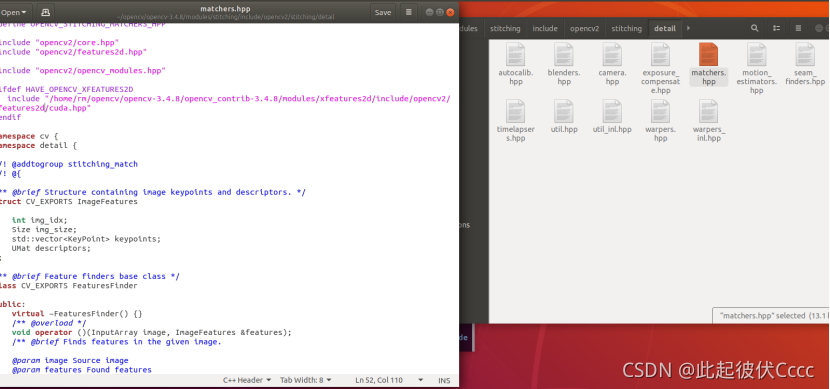
Task: Select the camera.hpp file icon
Action: (612, 55)
